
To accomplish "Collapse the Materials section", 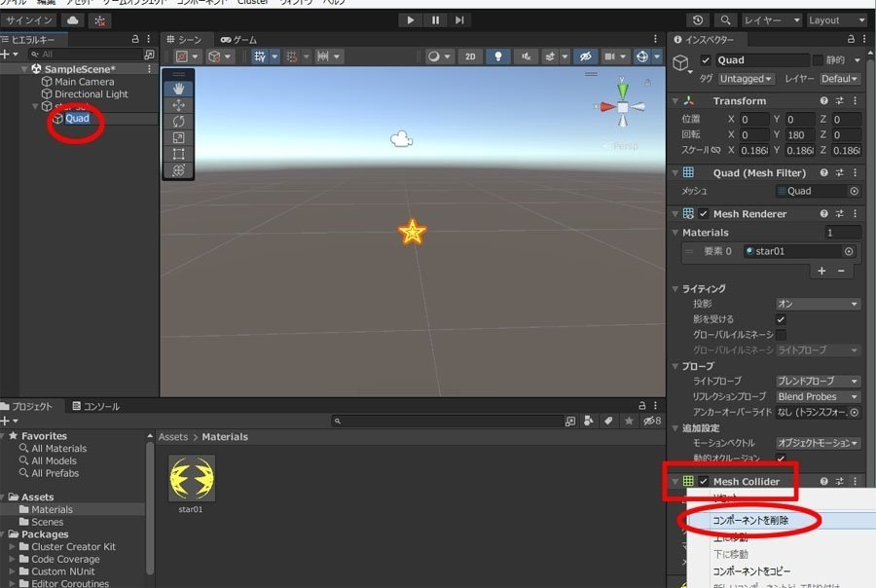I will coord(675,233).
